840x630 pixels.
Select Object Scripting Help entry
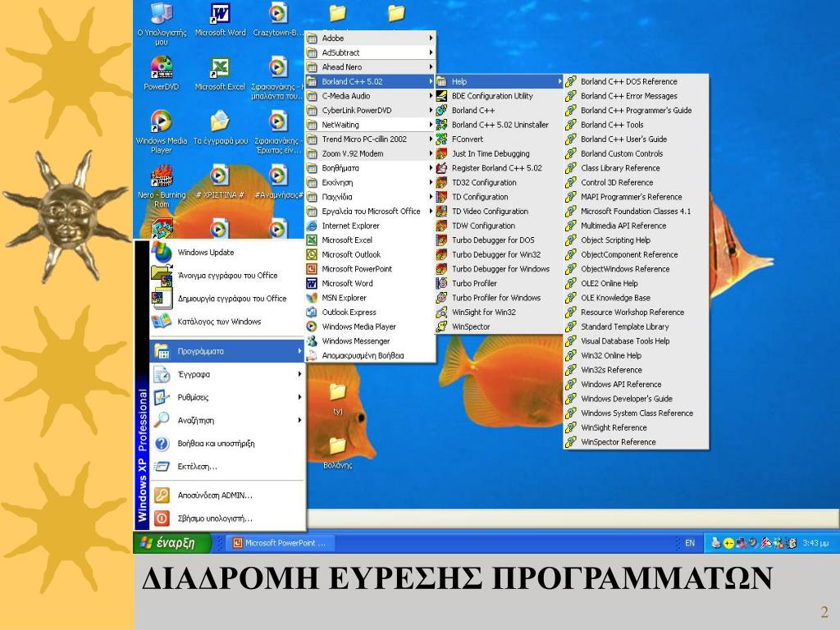tap(636, 240)
